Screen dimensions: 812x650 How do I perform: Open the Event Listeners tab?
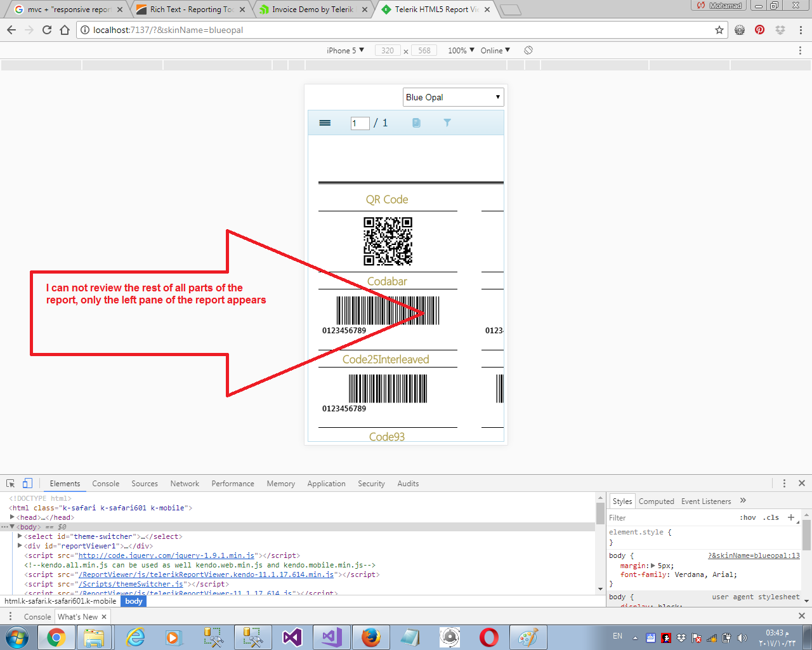pos(706,501)
